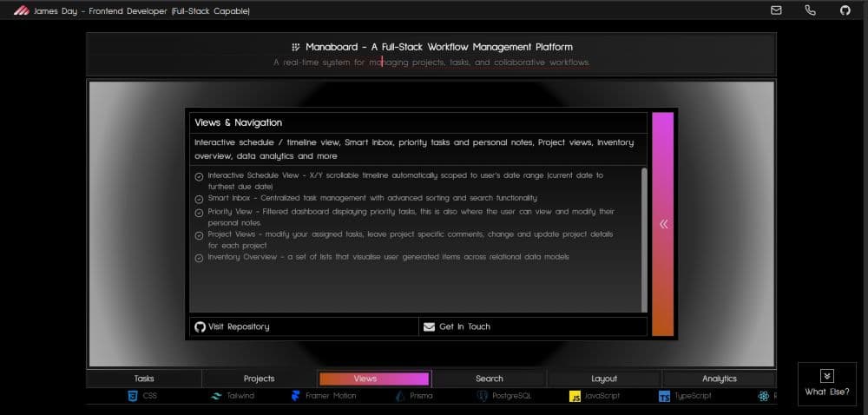Click the phone icon in the header

810,10
